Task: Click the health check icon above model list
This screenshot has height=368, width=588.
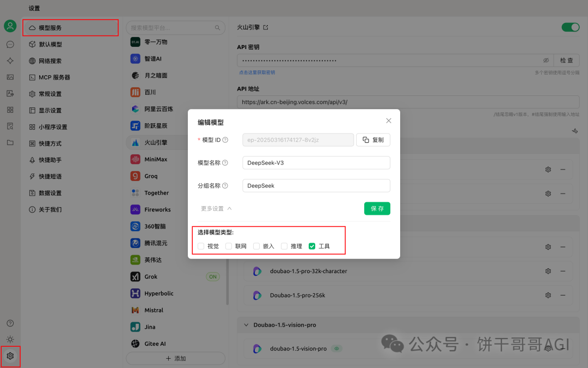Action: coord(575,131)
